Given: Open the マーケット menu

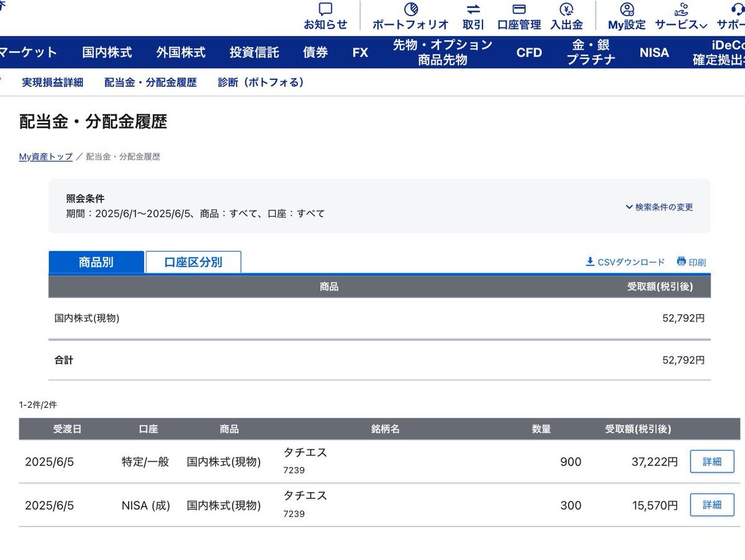Looking at the screenshot, I should click(x=27, y=53).
